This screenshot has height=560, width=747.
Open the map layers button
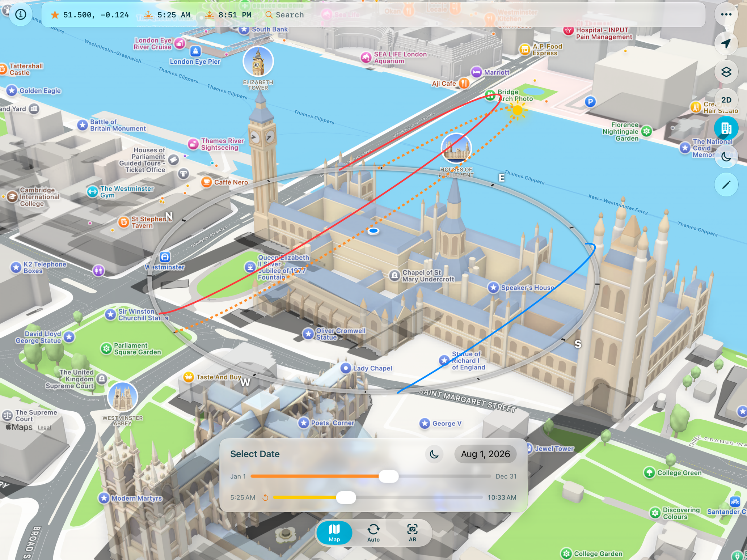pos(726,72)
